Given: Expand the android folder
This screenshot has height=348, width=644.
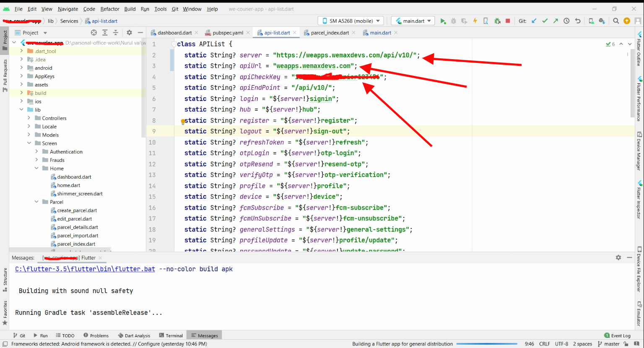Looking at the screenshot, I should 21,68.
